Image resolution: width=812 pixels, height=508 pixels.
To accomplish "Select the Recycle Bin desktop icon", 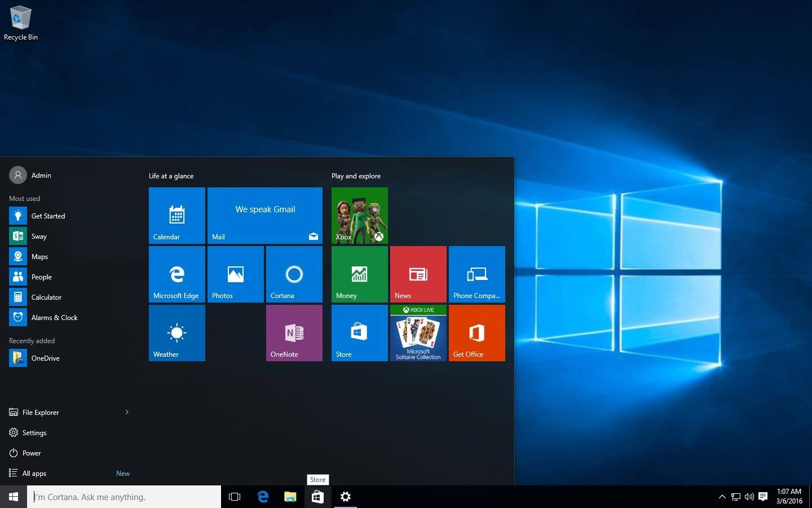I will [21, 24].
